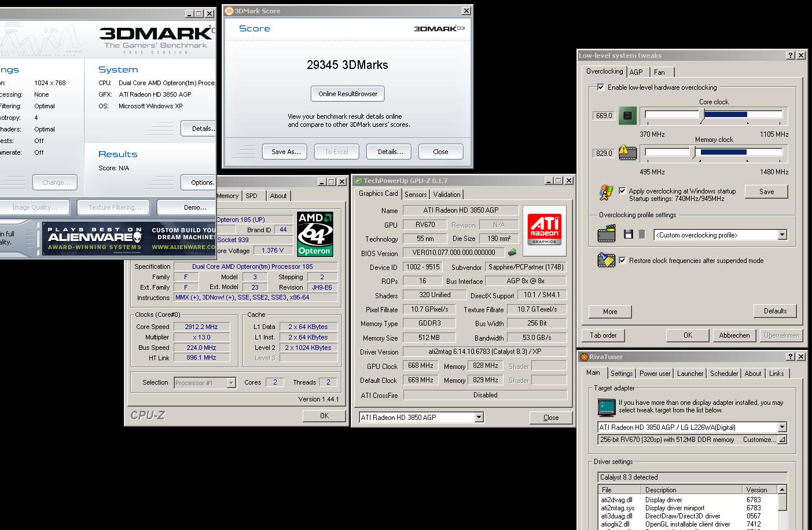Open the GPU-Z graphics card selector dropdown
Viewport: 812px width, 530px height.
tap(479, 417)
